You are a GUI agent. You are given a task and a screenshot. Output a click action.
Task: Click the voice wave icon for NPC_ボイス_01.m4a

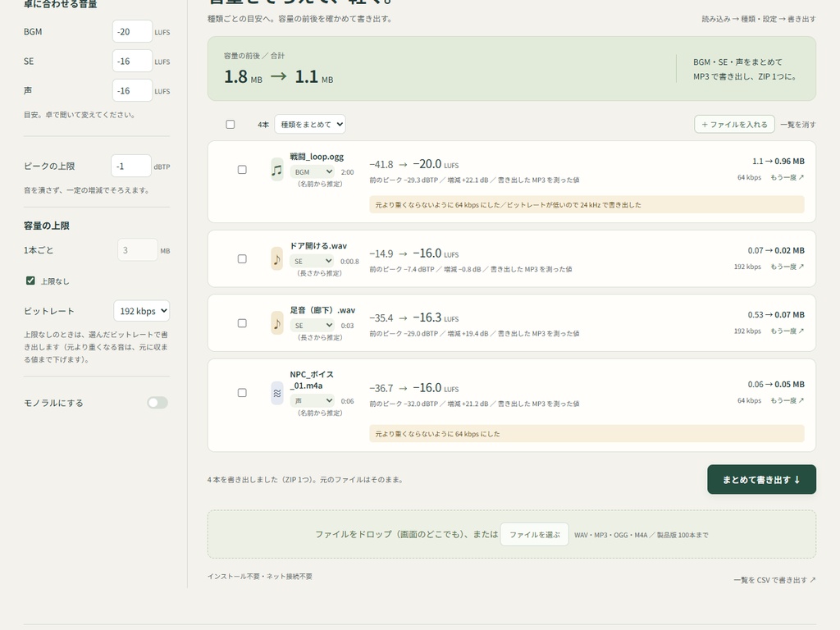point(276,393)
